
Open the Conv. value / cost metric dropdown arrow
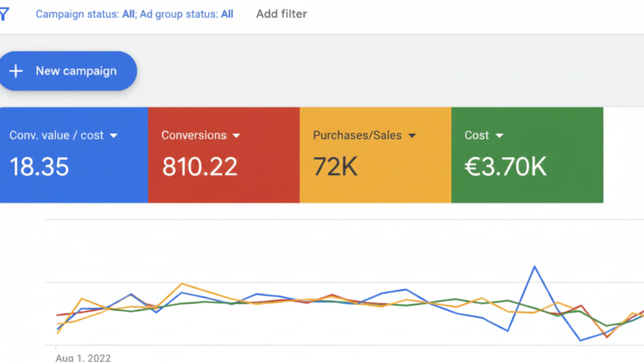click(114, 136)
